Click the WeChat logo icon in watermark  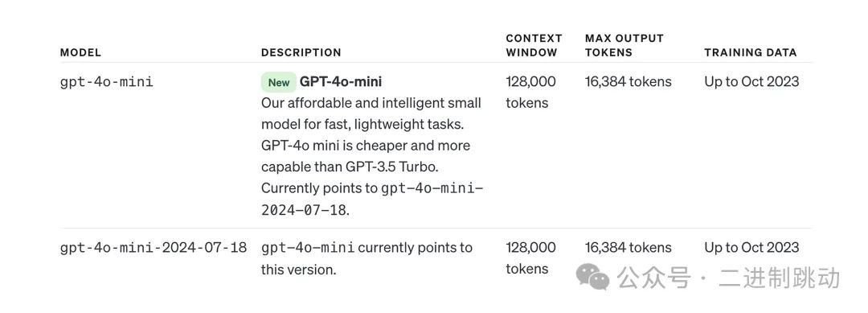[592, 277]
